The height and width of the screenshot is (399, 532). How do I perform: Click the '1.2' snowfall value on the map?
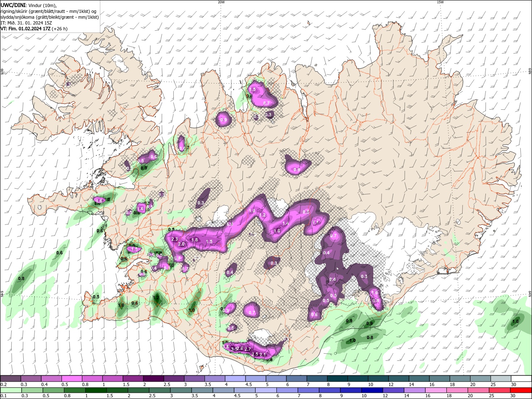(262, 215)
